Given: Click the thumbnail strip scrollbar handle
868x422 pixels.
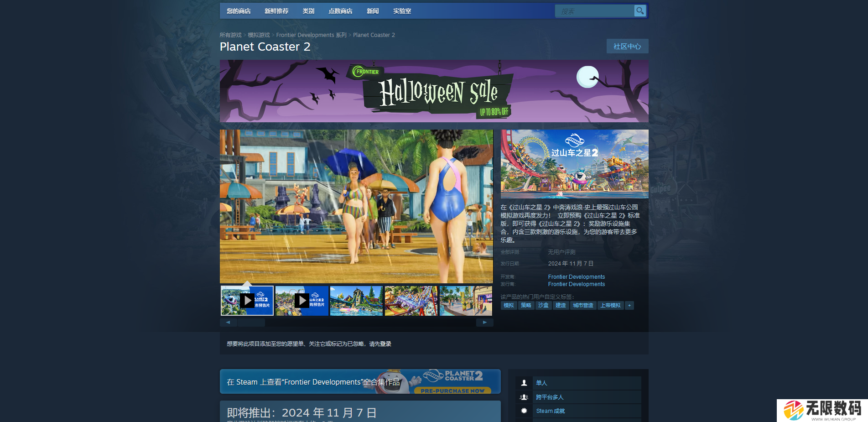Looking at the screenshot, I should [251, 322].
